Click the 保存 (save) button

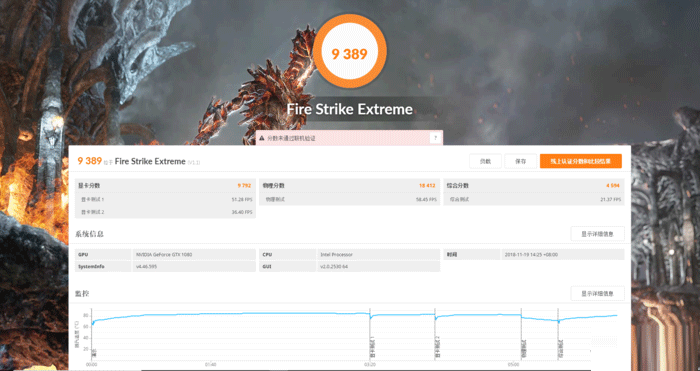coord(521,161)
